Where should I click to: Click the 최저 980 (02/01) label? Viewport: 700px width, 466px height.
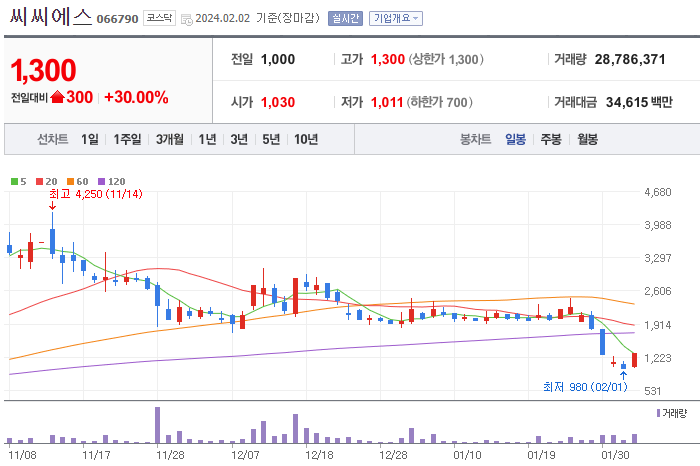(x=585, y=387)
